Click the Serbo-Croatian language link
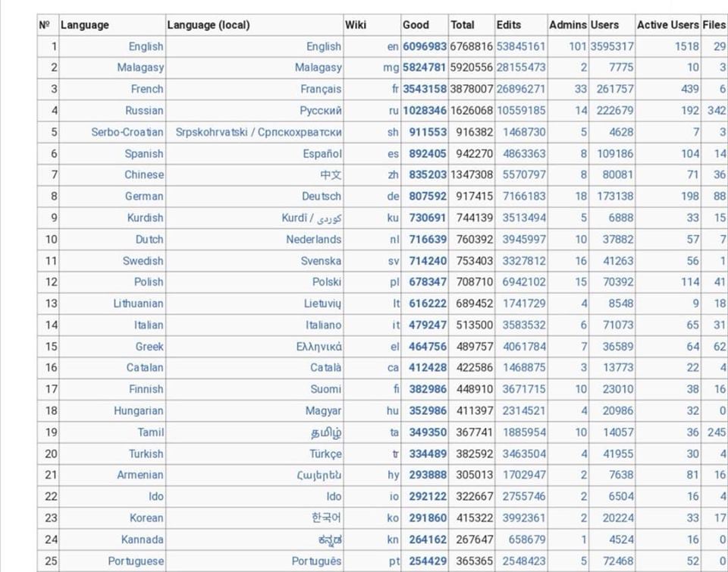The height and width of the screenshot is (572, 728). [x=127, y=132]
